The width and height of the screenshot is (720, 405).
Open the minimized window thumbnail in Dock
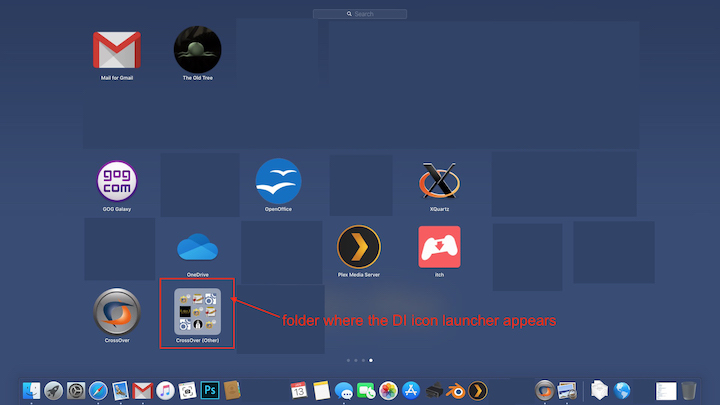click(x=666, y=391)
